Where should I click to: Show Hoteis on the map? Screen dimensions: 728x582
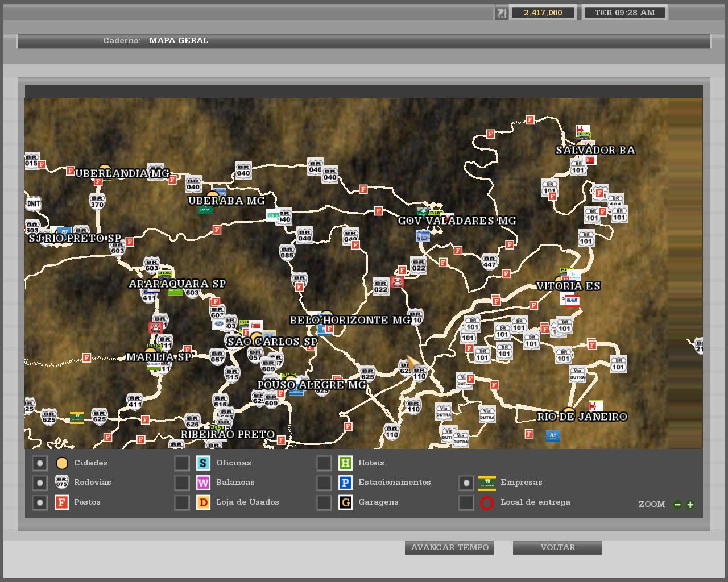[324, 463]
